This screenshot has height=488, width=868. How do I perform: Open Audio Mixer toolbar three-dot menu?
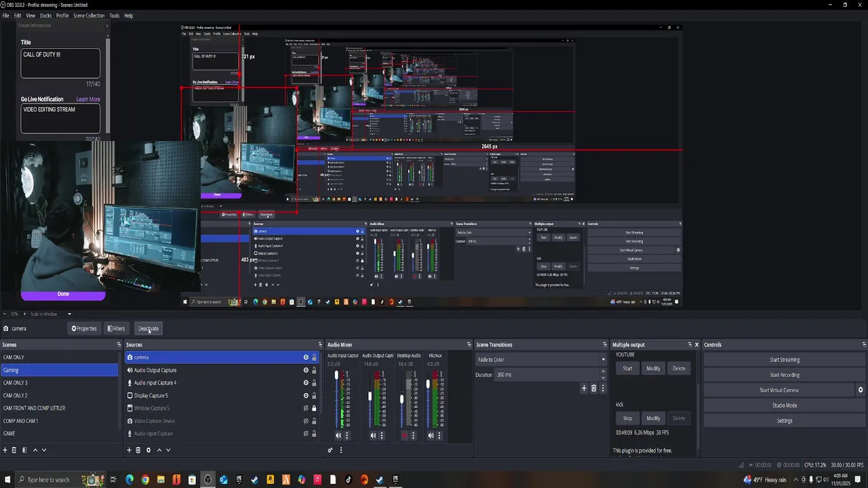pyautogui.click(x=340, y=450)
